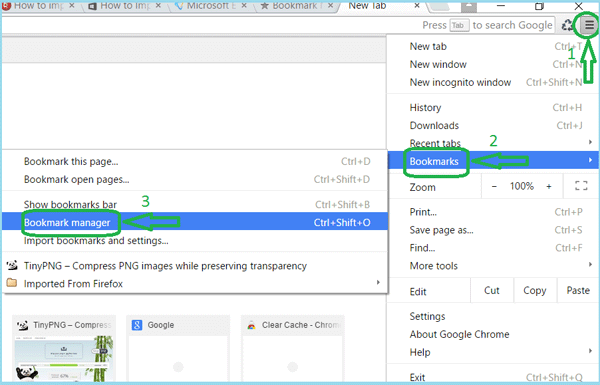This screenshot has height=385, width=600.
Task: Click the Copy button in Edit row
Action: click(535, 291)
